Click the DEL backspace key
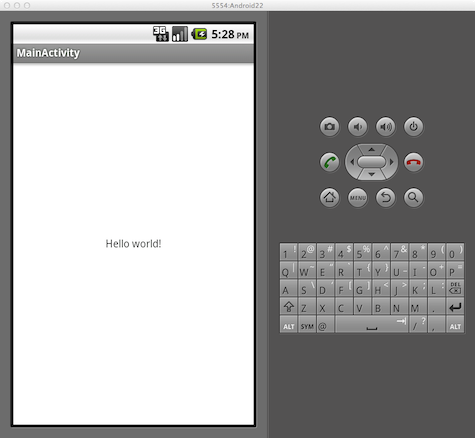This screenshot has height=438, width=475. coord(455,288)
